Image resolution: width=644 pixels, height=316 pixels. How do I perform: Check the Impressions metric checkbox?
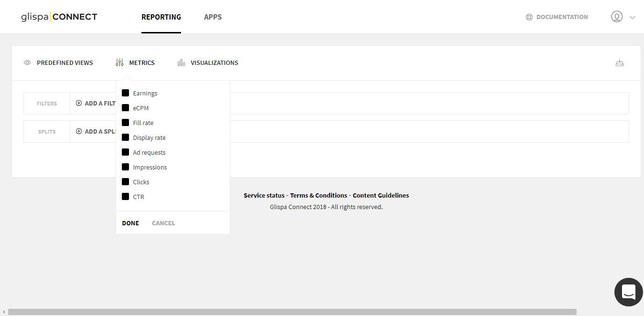(x=126, y=167)
